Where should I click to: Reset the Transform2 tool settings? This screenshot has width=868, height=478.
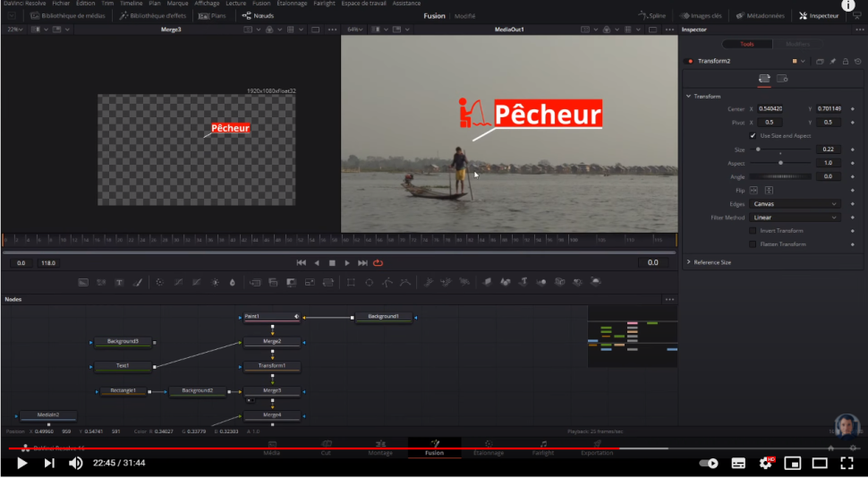point(857,61)
